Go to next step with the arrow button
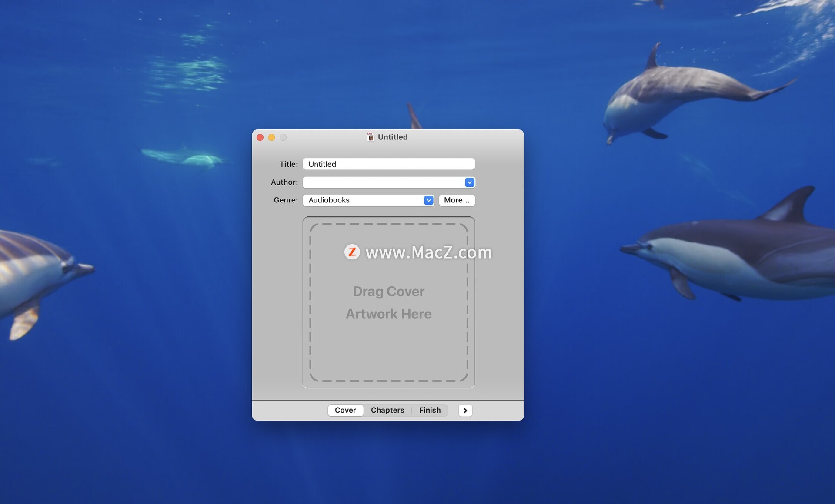835x504 pixels. (465, 410)
